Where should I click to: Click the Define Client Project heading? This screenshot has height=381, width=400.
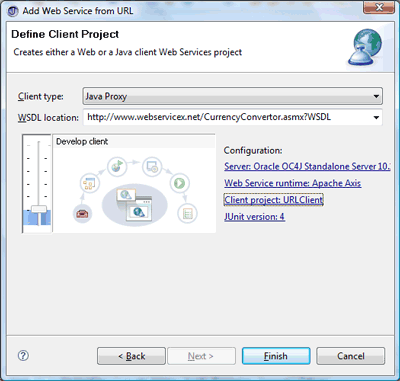point(65,34)
